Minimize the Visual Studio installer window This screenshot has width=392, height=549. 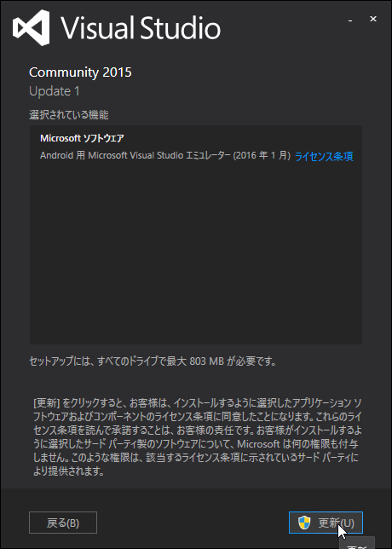(350, 20)
